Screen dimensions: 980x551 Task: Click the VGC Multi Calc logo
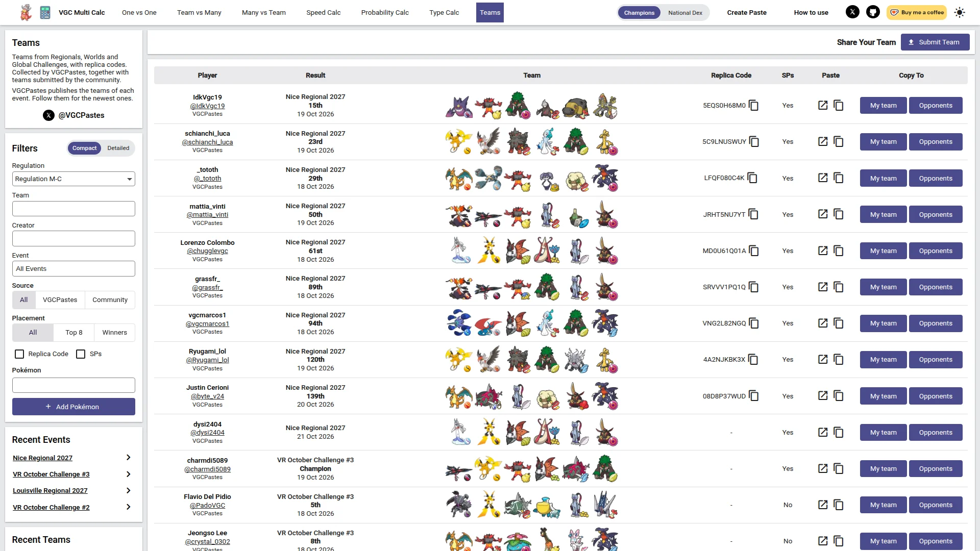45,12
